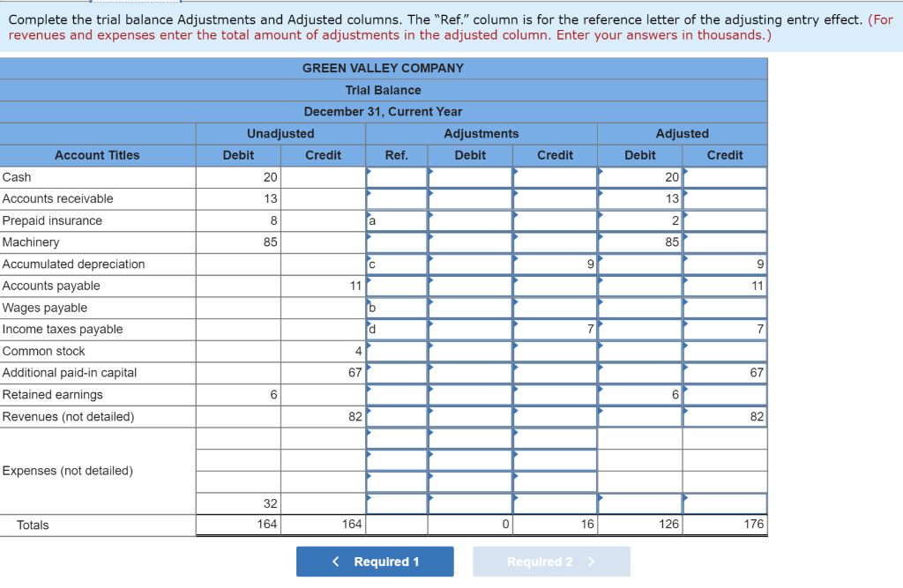Click the adjustments credit total 16
This screenshot has height=588, width=903.
586,524
